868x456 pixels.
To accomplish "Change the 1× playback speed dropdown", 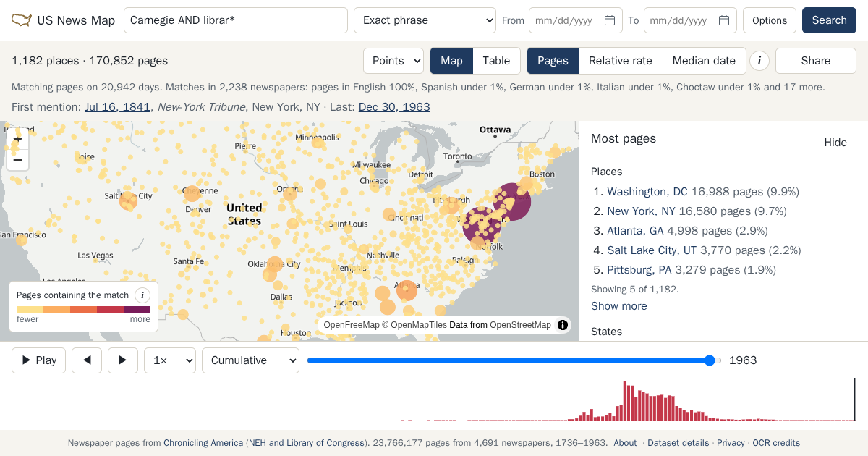I will (170, 360).
